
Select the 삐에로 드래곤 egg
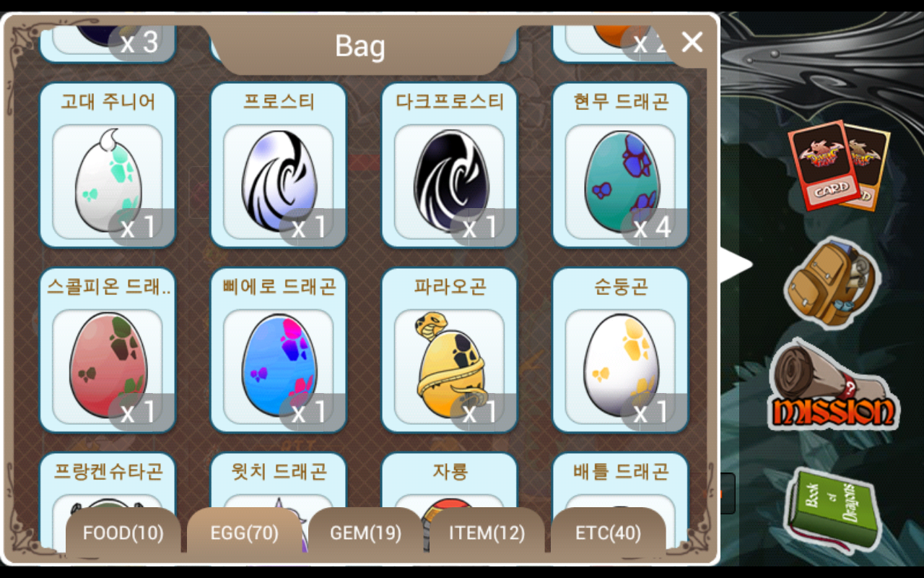[279, 350]
